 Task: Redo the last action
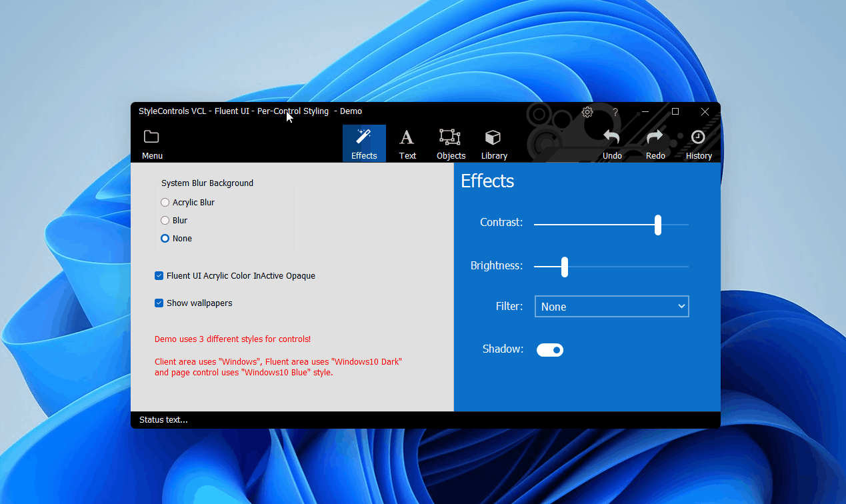[x=655, y=143]
